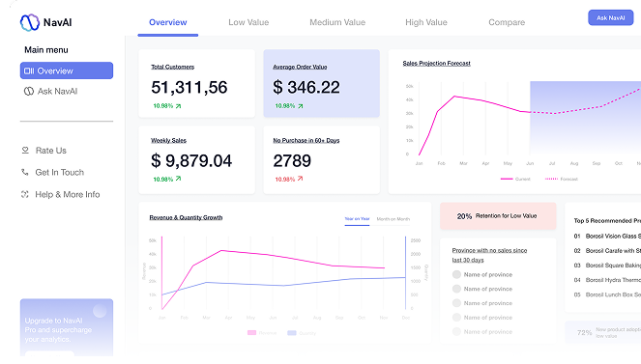Screen dimensions: 641x364
Task: Click the Total Customers green trend arrow
Action: (x=178, y=106)
